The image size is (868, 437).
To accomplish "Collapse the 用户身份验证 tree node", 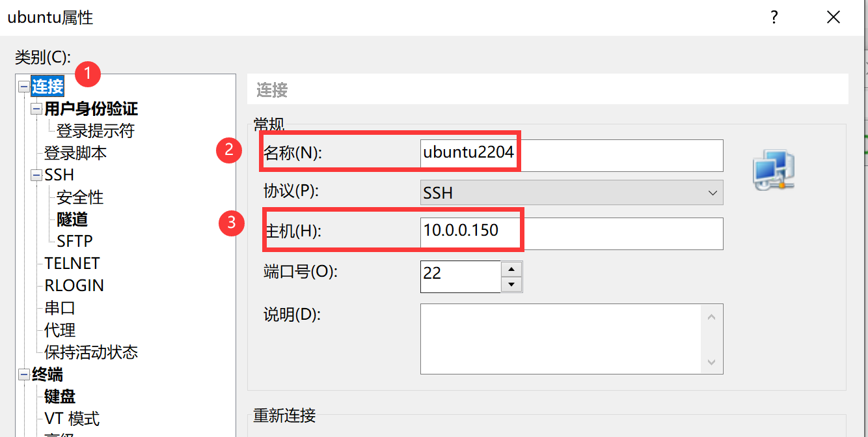I will (x=36, y=109).
